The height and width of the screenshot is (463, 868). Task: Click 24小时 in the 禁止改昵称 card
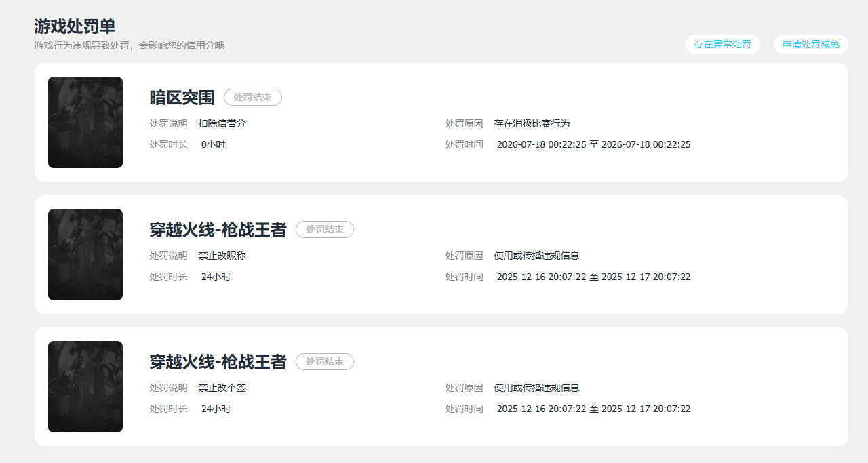[216, 277]
